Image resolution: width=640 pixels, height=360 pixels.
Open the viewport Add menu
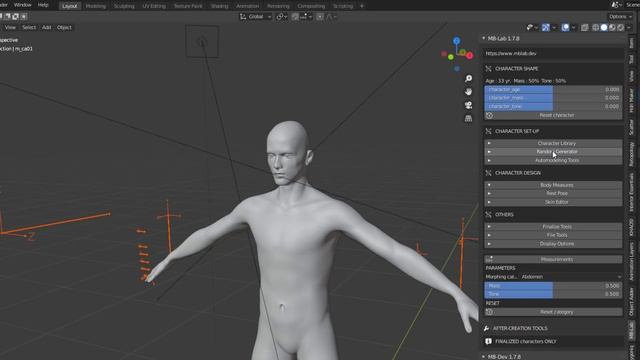47,27
